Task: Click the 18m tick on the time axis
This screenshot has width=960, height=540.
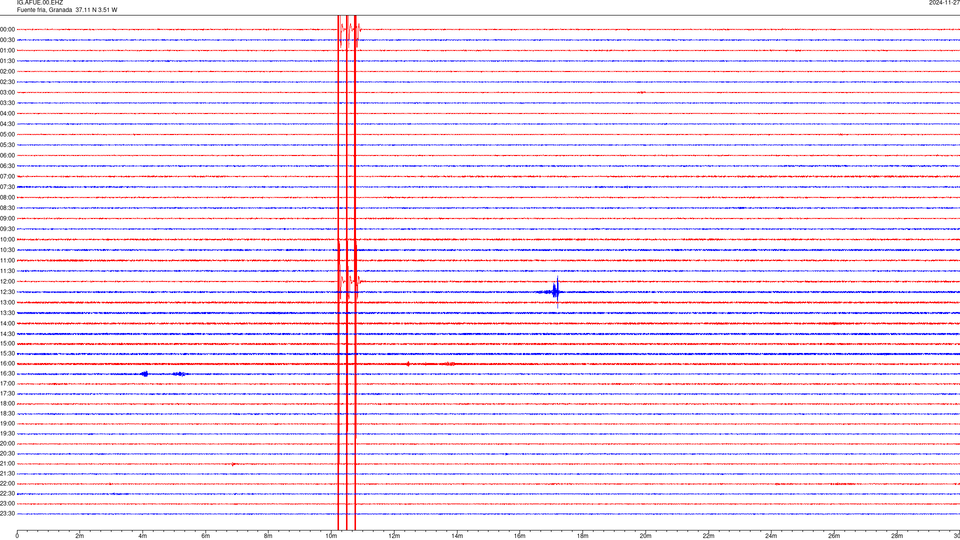Action: 583,536
